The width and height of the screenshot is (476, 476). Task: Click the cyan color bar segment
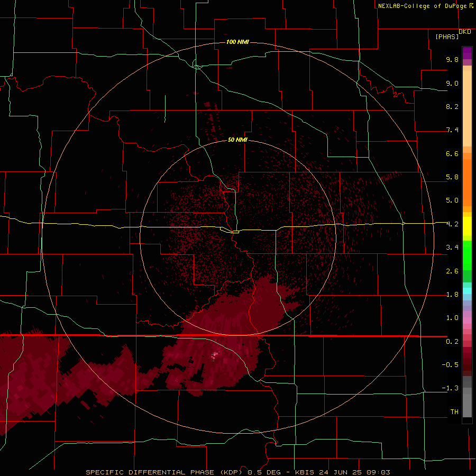click(x=467, y=291)
